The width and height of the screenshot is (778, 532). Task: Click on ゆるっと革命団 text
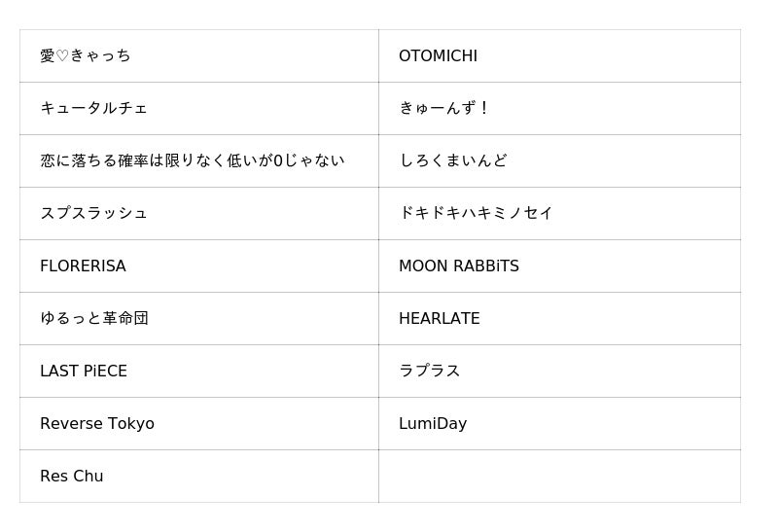(93, 319)
